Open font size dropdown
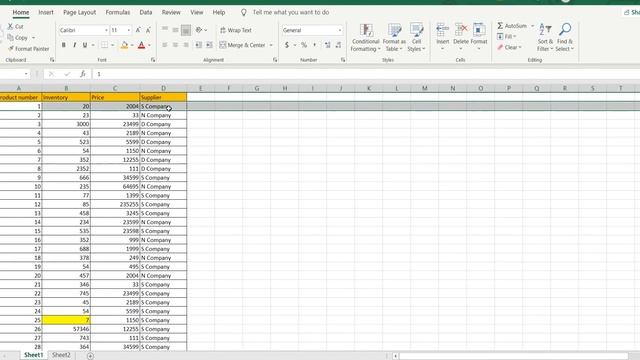This screenshot has height=360, width=640. coord(129,30)
